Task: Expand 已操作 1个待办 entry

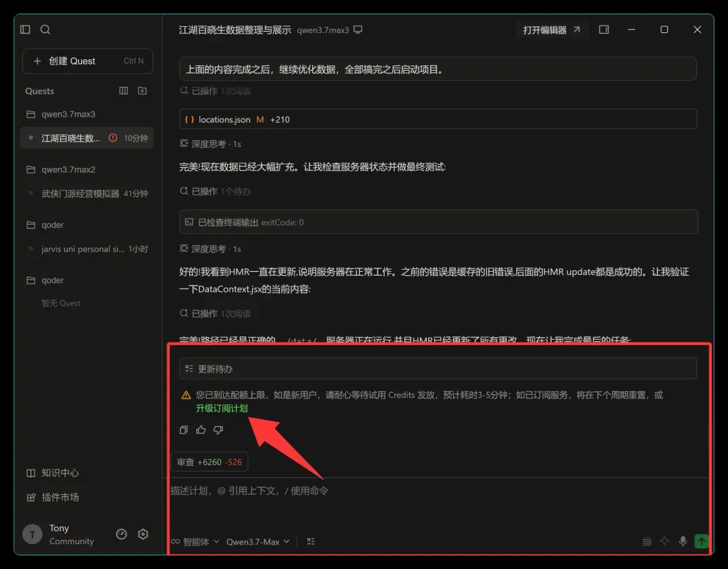Action: click(215, 191)
